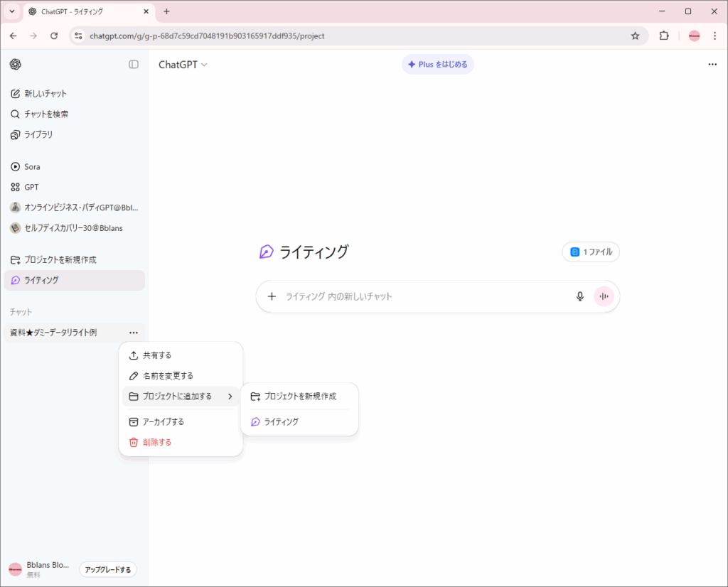Viewport: 728px width, 587px height.
Task: Collapse the sidebar with the toggle button
Action: click(134, 64)
